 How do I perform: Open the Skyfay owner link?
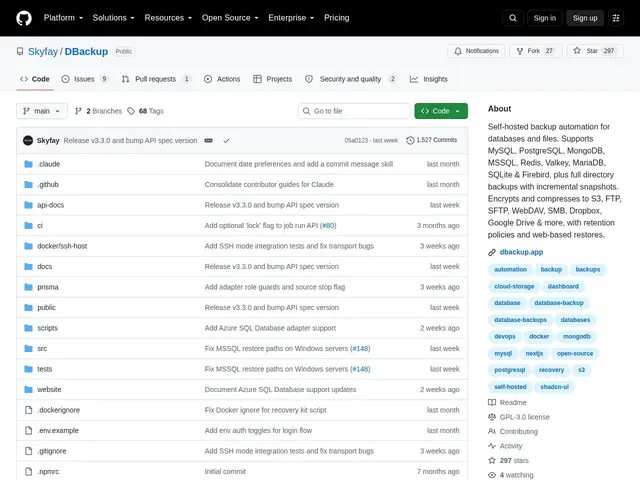(43, 51)
